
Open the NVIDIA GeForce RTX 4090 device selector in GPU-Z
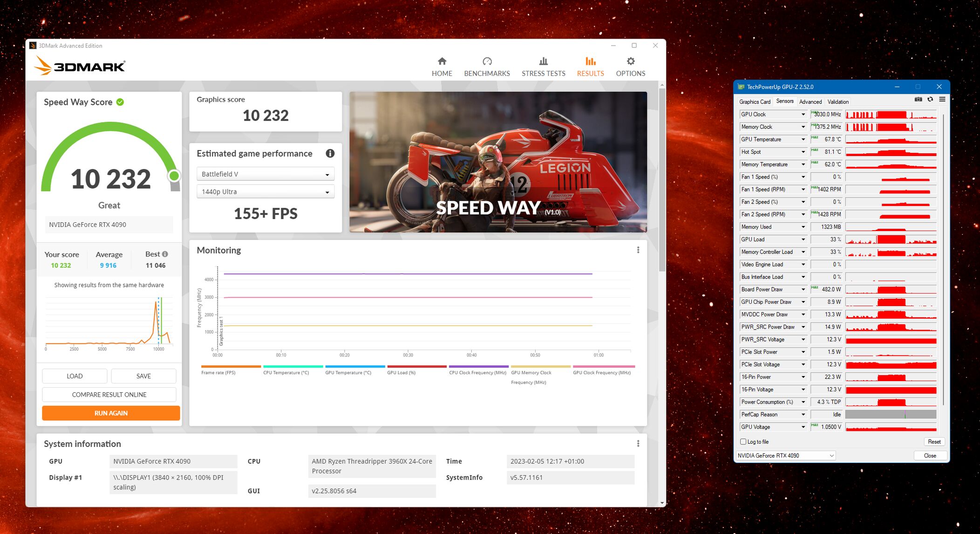coord(785,456)
